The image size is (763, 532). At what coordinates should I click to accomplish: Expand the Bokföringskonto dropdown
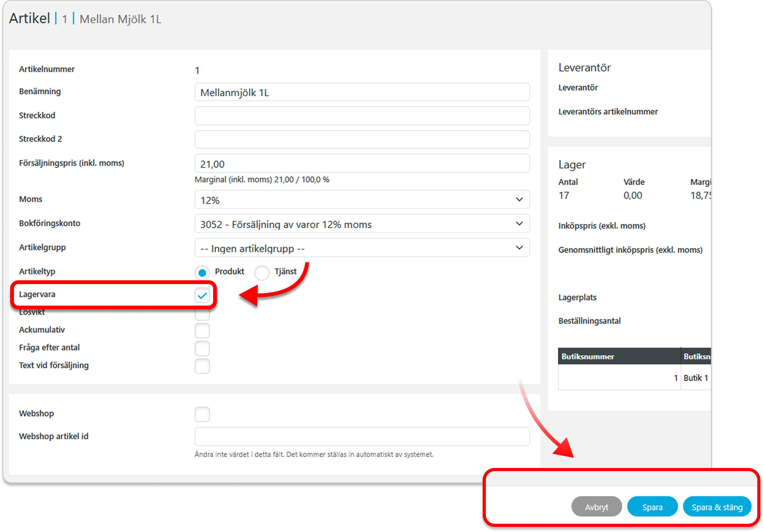(x=362, y=224)
